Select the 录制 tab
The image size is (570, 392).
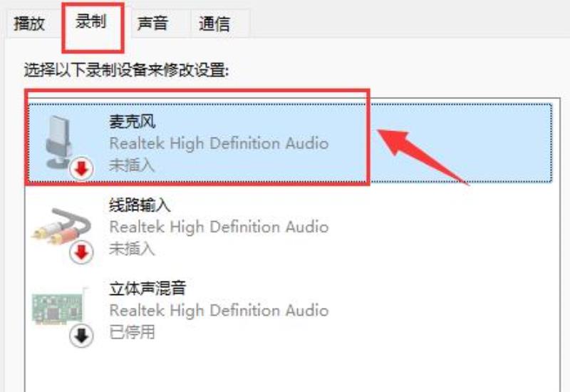point(91,21)
